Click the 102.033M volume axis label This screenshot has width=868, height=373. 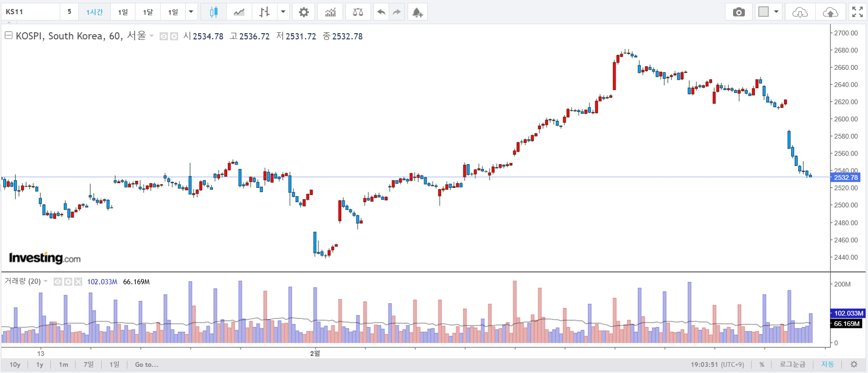tap(849, 313)
